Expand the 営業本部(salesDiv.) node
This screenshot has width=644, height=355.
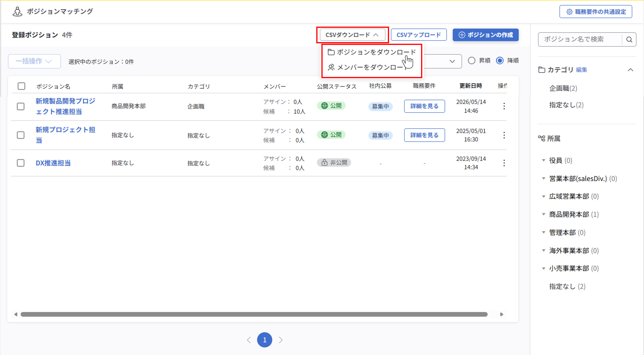543,178
